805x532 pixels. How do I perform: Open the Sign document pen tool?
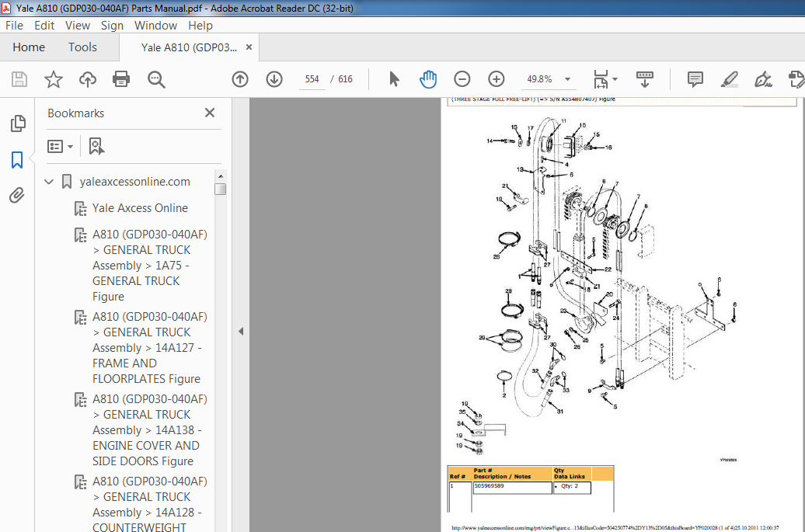[763, 79]
